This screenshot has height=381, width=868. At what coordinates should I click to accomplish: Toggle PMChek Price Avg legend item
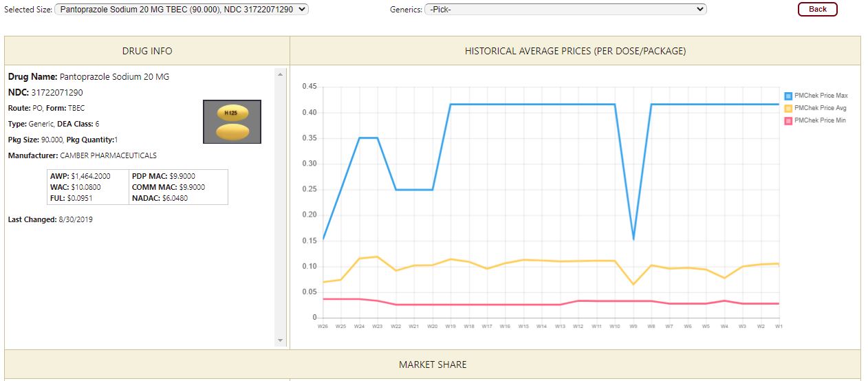(820, 108)
